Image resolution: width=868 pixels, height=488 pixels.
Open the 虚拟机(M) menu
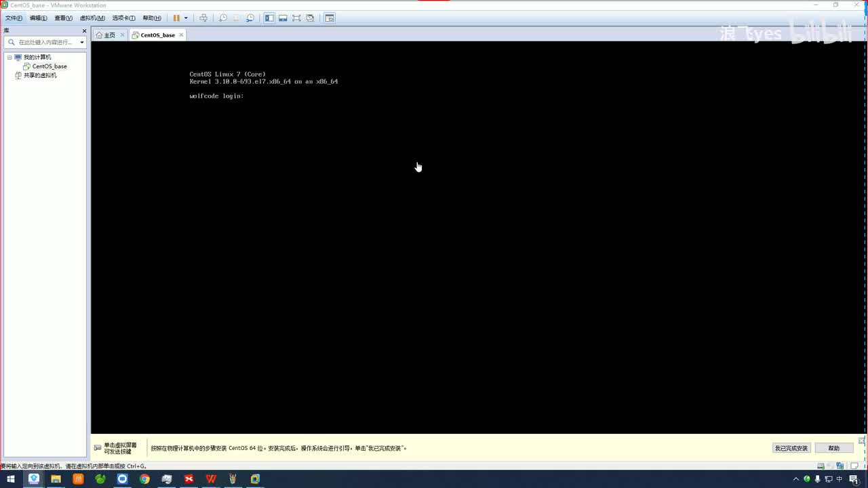click(x=92, y=18)
